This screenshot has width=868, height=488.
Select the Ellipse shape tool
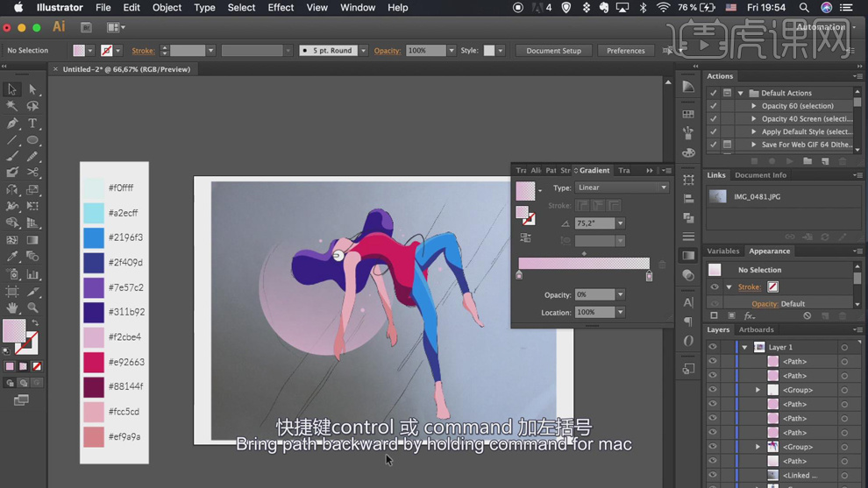tap(32, 140)
